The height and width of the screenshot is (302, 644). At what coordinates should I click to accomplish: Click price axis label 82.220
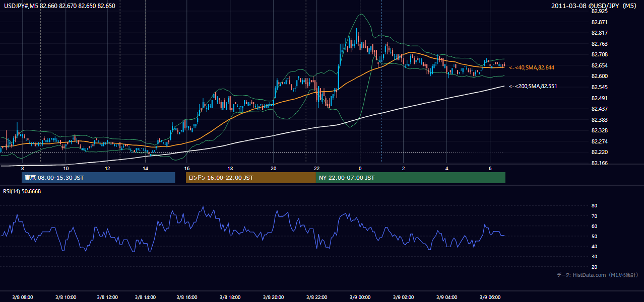(x=600, y=152)
